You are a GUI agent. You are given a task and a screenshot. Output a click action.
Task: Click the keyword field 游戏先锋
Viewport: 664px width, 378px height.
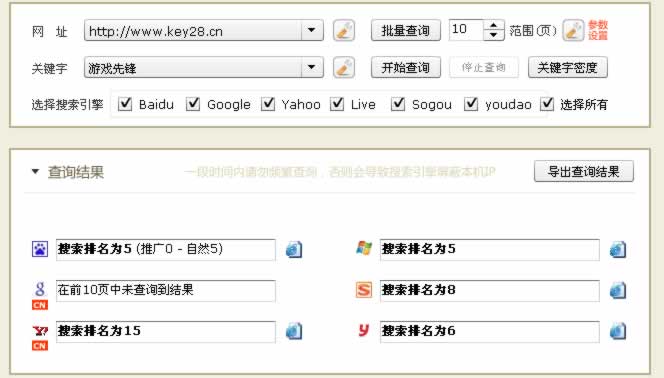(193, 67)
